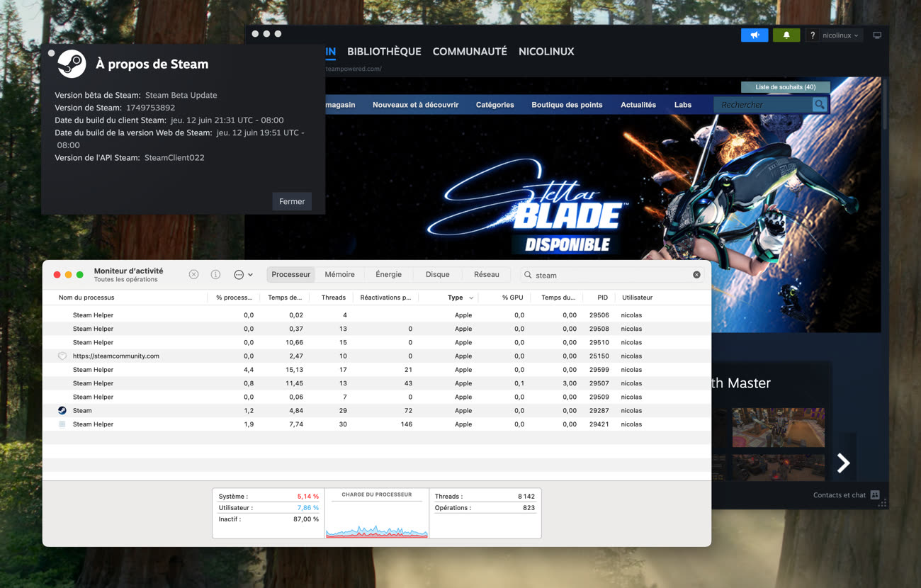Switch to the Disque tab
This screenshot has width=921, height=588.
pyautogui.click(x=437, y=274)
